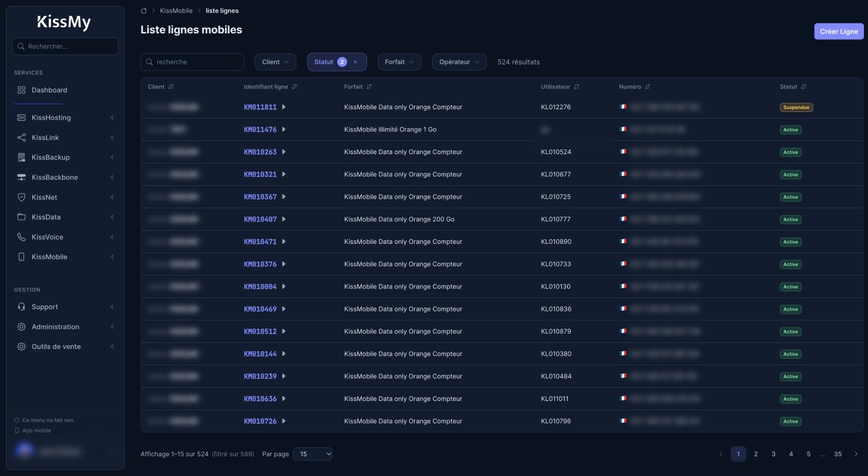The image size is (868, 476).
Task: Sort by Numéro column arrows
Action: click(x=647, y=87)
